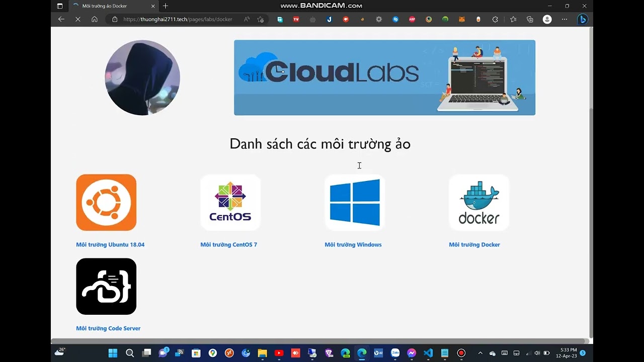Open the Windows Start menu
This screenshot has height=362, width=644.
click(x=113, y=353)
